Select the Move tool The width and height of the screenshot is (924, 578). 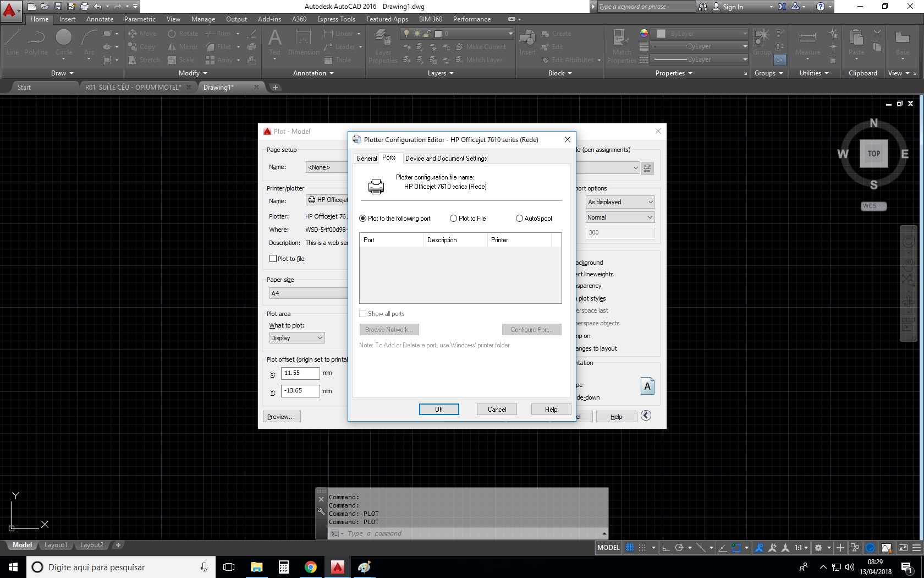[x=142, y=34]
